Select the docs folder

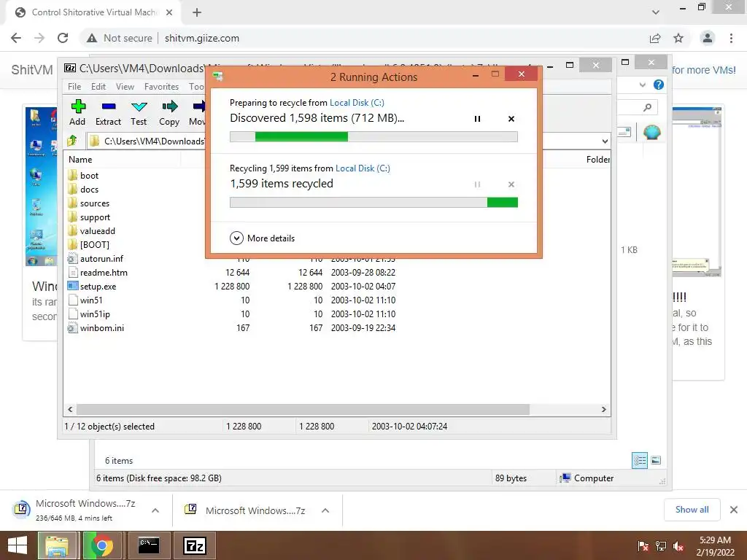tap(84, 189)
